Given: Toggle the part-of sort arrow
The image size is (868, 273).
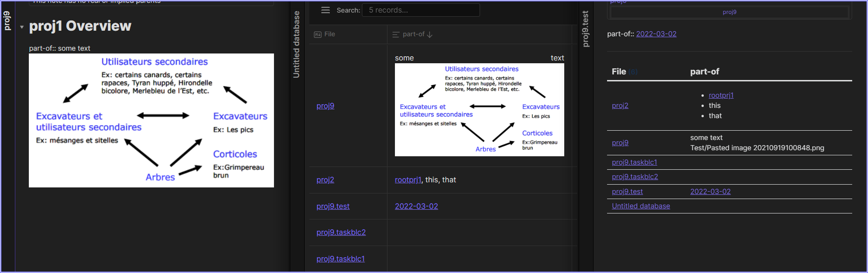Looking at the screenshot, I should click(x=430, y=34).
